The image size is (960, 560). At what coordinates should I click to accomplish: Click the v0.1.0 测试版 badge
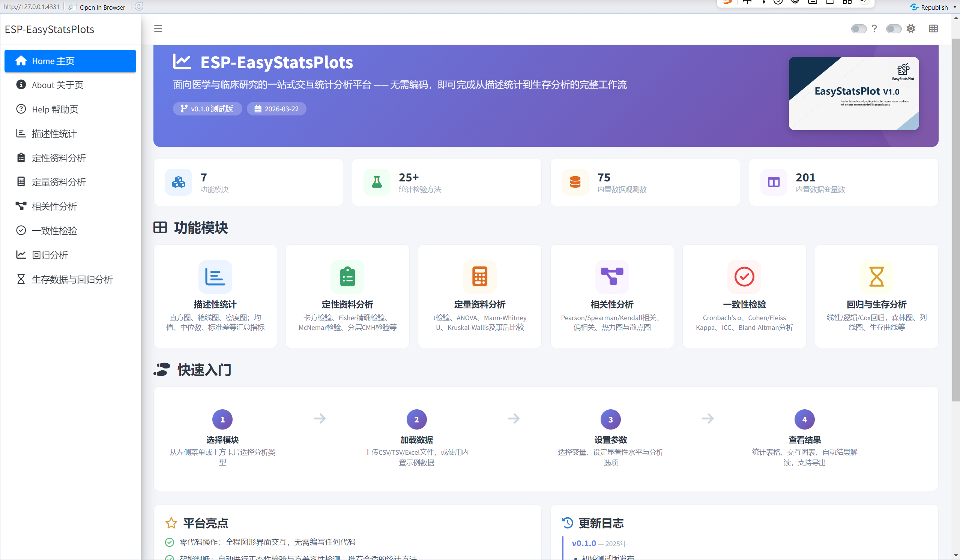click(207, 108)
